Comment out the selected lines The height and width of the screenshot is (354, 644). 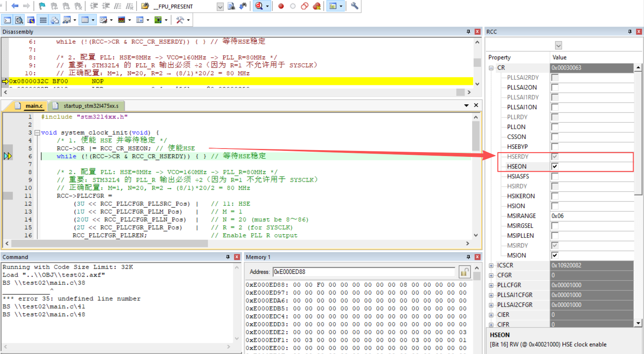tap(118, 6)
